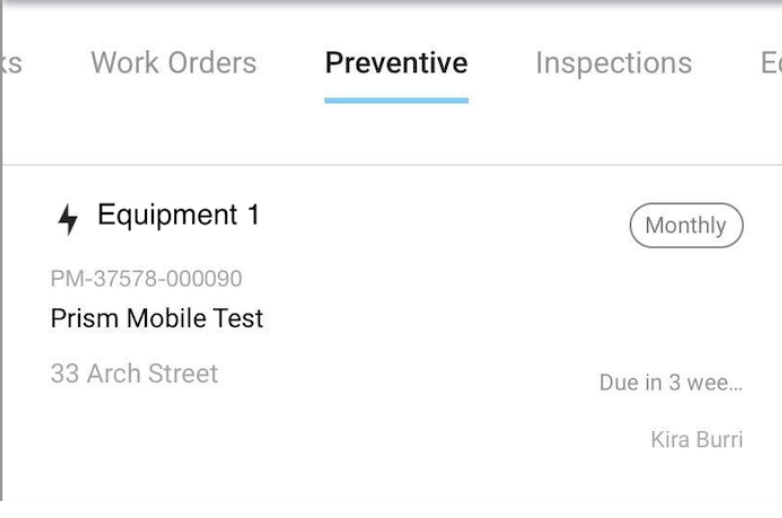Click the blue underline beneath Preventive
The height and width of the screenshot is (518, 782).
coord(396,100)
